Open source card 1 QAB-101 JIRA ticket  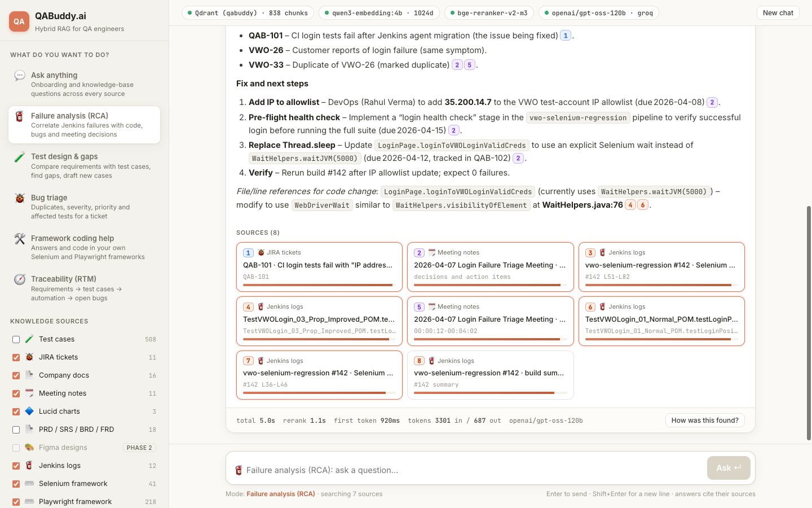(x=319, y=266)
